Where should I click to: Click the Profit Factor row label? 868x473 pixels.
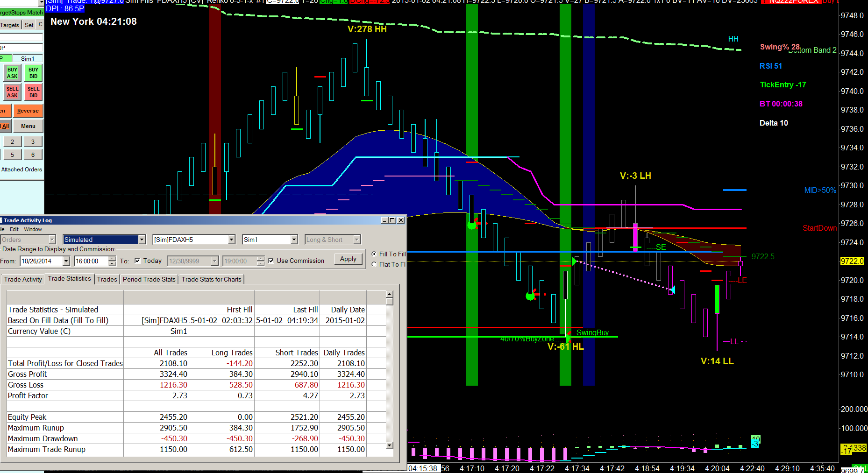(x=28, y=395)
